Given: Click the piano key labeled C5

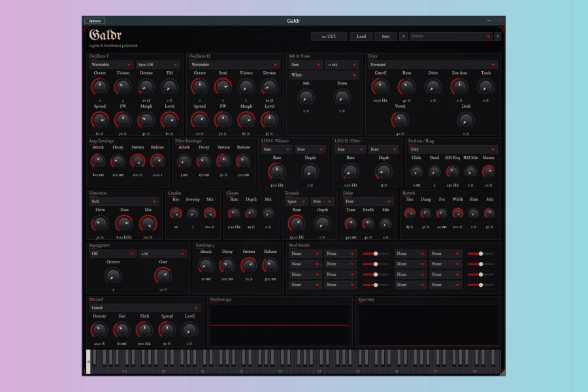Looking at the screenshot, I should click(x=358, y=370).
